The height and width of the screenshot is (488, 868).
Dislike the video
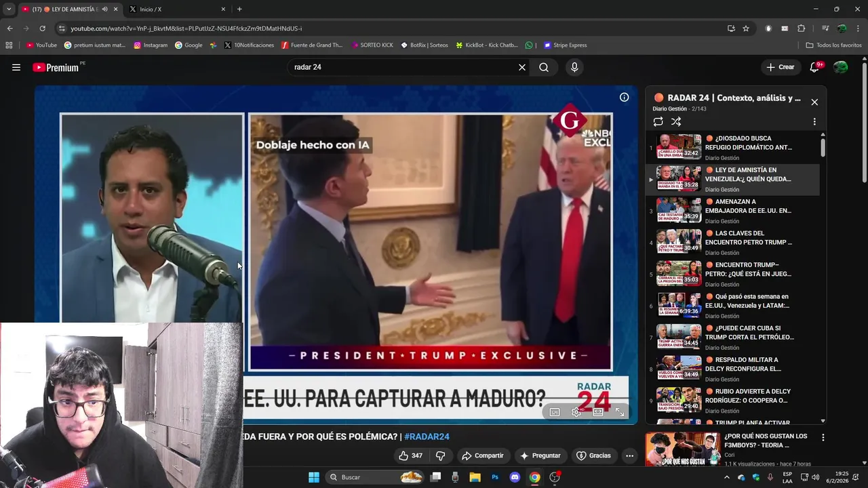click(441, 455)
